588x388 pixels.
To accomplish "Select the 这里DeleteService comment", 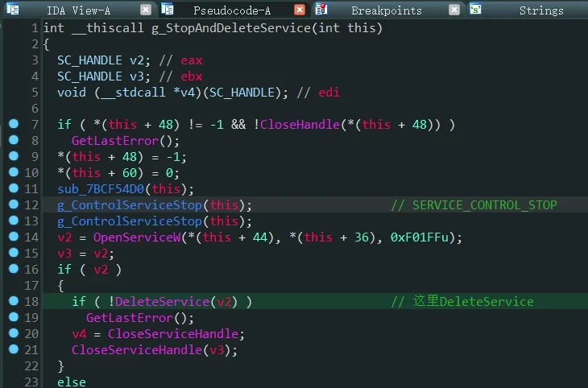I will pyautogui.click(x=462, y=302).
